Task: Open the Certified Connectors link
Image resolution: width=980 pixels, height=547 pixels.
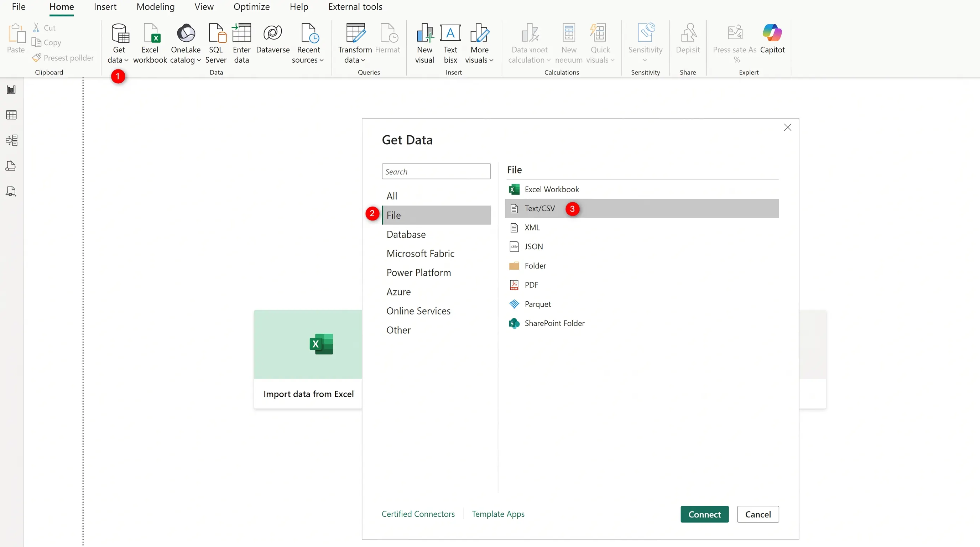Action: 418,514
